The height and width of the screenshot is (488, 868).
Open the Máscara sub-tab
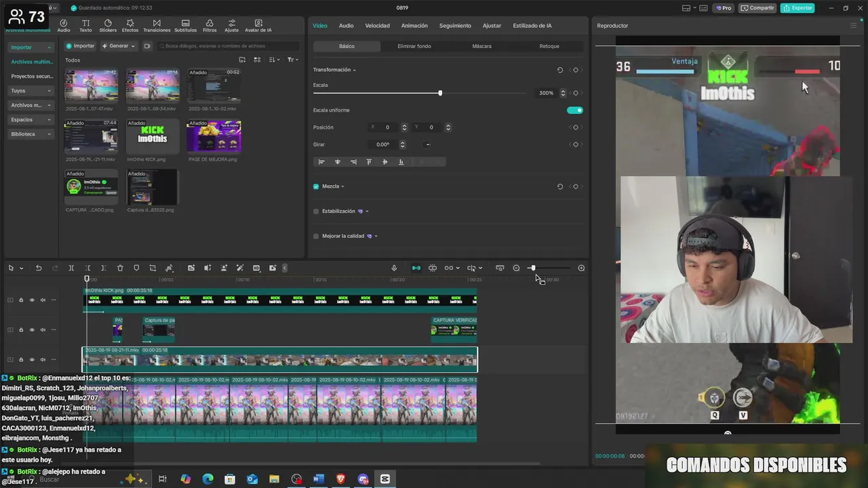pyautogui.click(x=481, y=46)
